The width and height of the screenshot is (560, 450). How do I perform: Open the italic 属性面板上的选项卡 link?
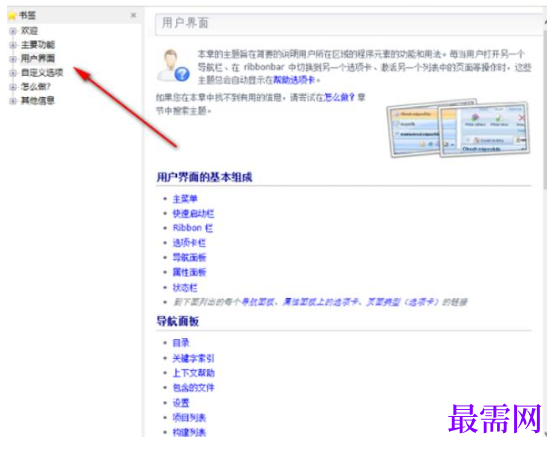point(320,302)
